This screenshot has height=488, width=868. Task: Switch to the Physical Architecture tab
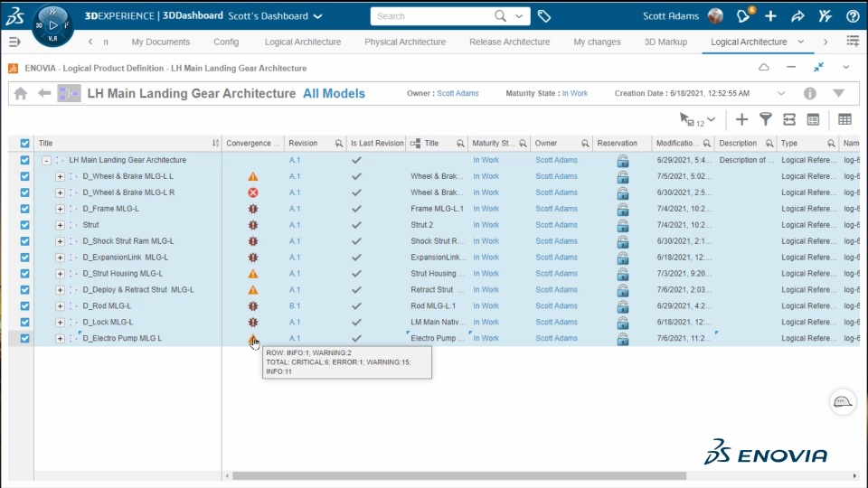(405, 42)
